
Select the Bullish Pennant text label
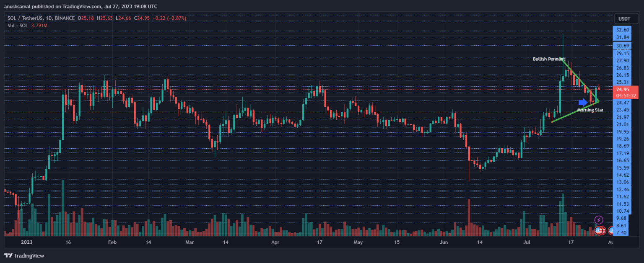pyautogui.click(x=548, y=59)
